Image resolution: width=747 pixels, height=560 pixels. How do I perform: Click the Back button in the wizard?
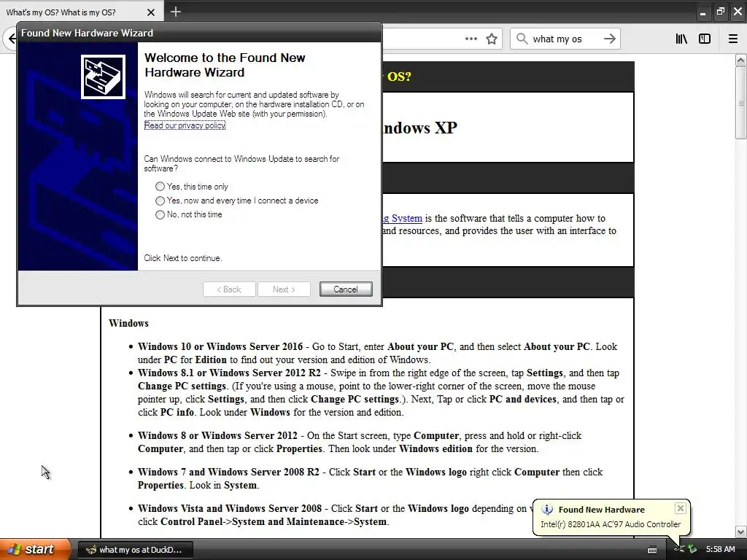click(x=229, y=289)
